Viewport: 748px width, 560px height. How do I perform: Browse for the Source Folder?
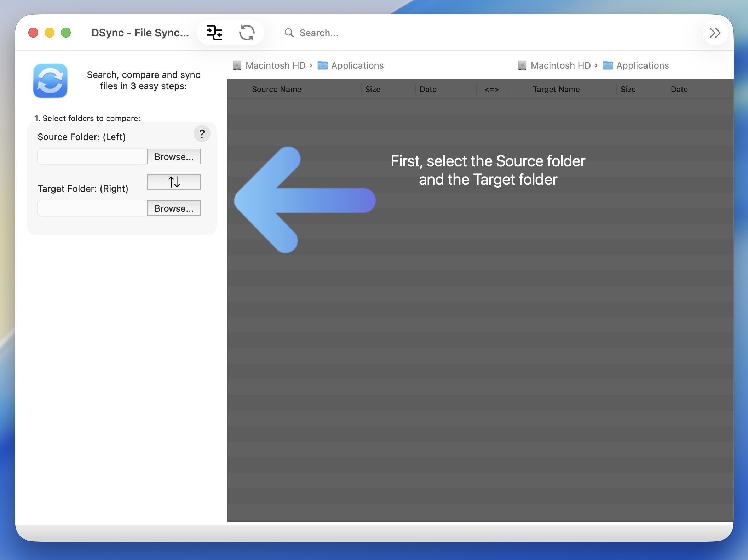(174, 157)
